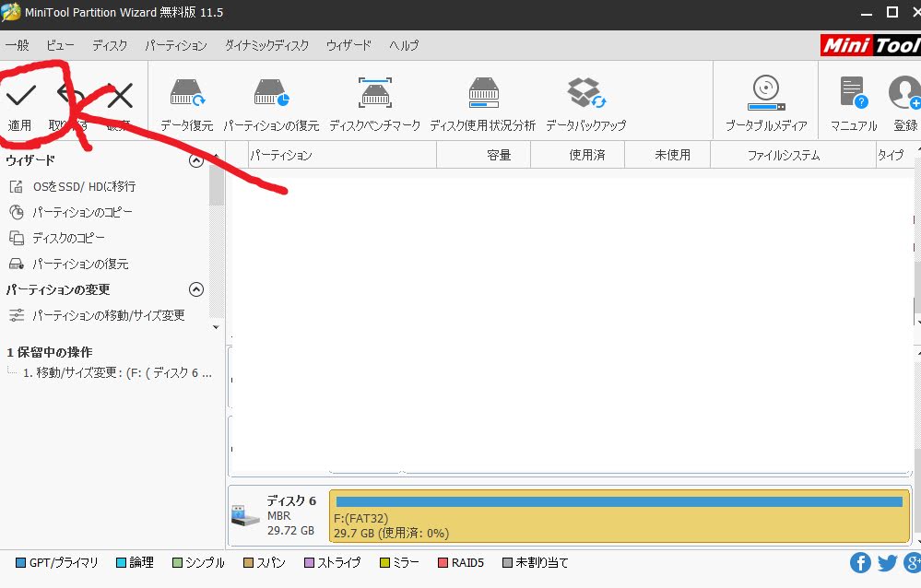Click the MiniTool logo banner

(870, 45)
